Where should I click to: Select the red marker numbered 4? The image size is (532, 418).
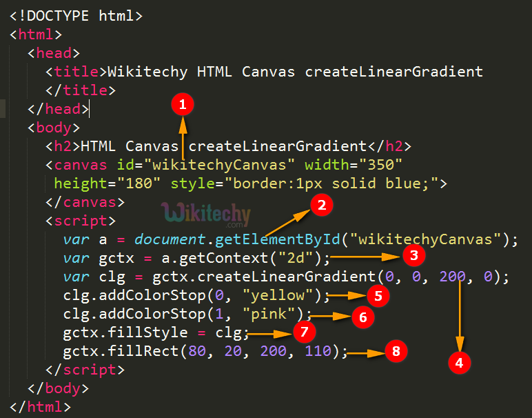460,361
